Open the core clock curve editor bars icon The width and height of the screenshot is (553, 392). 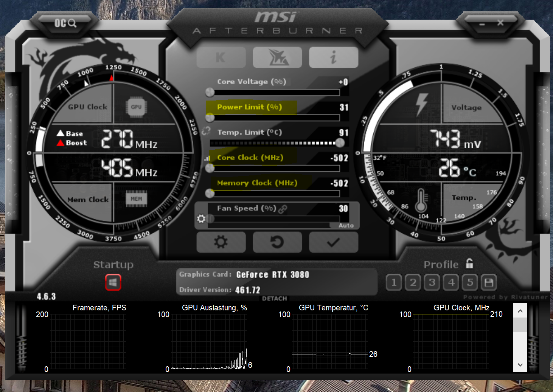click(207, 158)
